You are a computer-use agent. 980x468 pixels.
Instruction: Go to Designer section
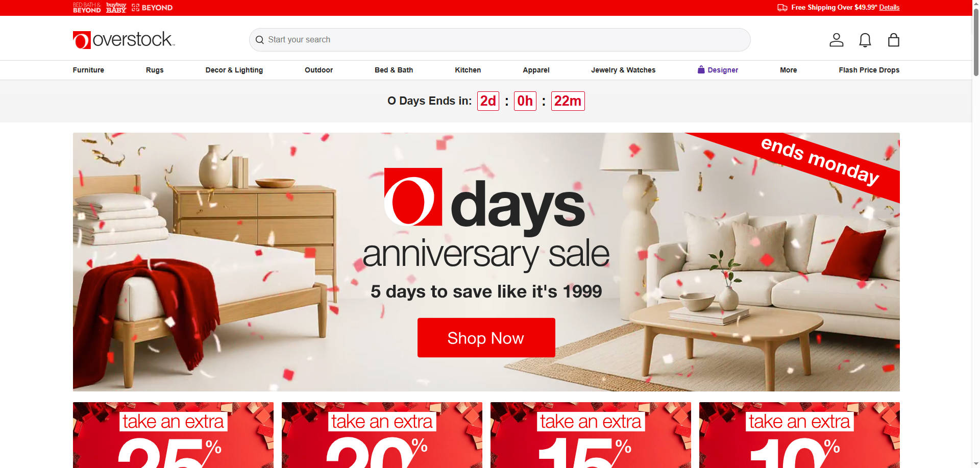coord(718,70)
